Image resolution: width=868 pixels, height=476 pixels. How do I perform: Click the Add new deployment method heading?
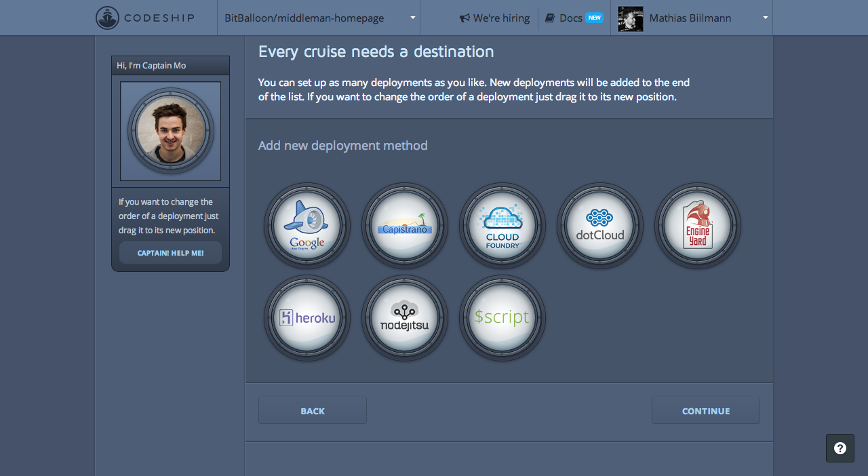pyautogui.click(x=343, y=146)
